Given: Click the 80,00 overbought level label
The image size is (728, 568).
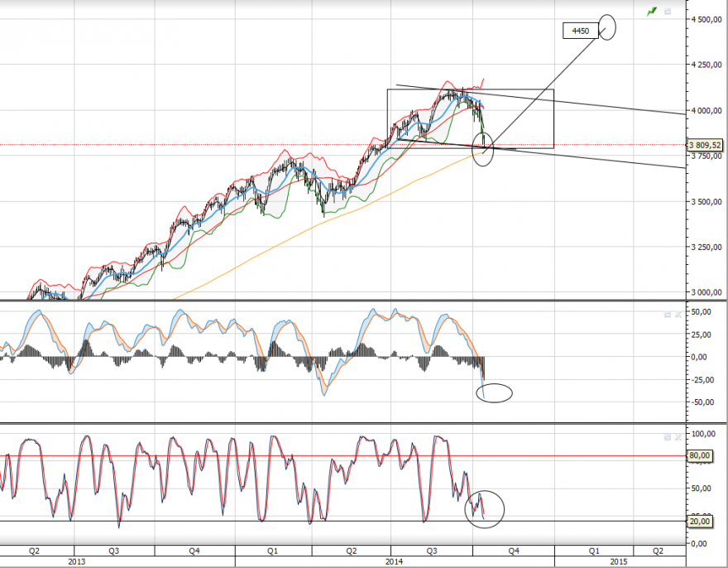Looking at the screenshot, I should click(x=700, y=455).
